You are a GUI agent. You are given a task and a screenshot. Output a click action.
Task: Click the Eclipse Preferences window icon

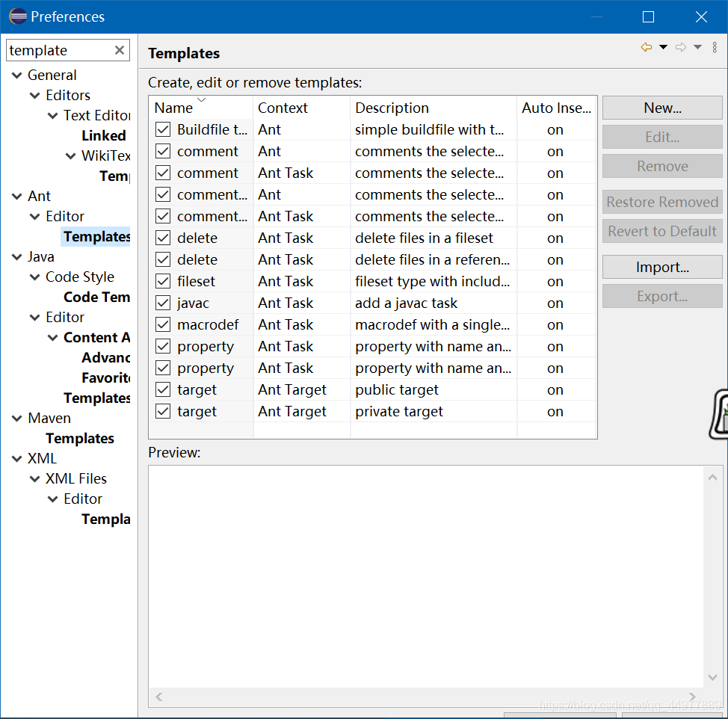click(18, 16)
